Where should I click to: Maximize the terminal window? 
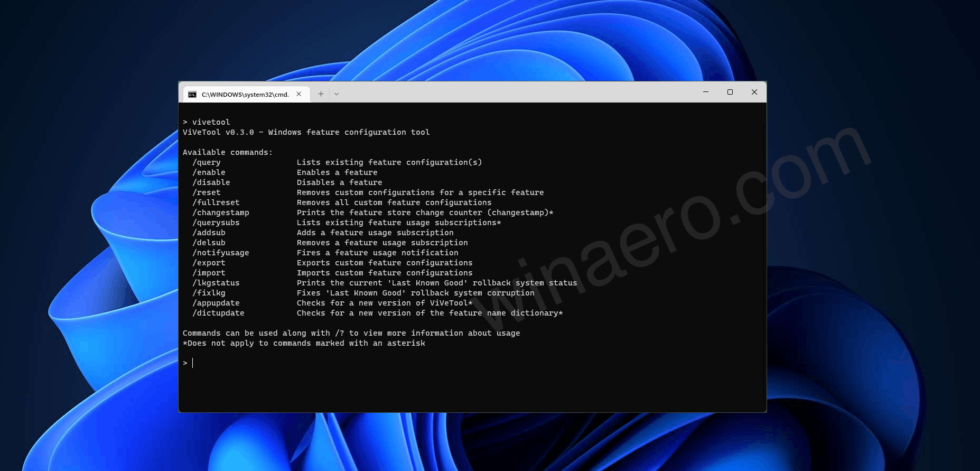[x=730, y=92]
